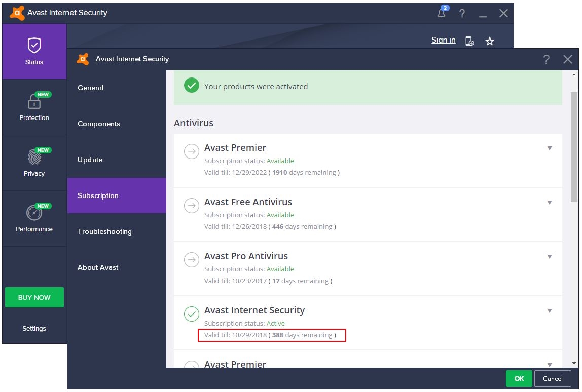Click the Sign in link

point(443,40)
